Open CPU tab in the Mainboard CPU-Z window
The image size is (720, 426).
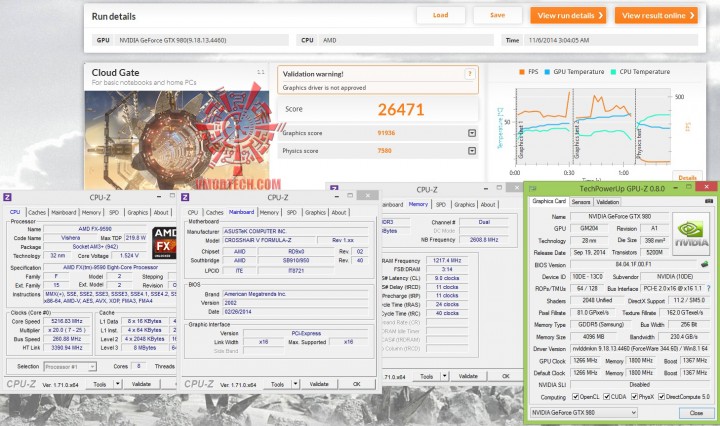pyautogui.click(x=193, y=213)
